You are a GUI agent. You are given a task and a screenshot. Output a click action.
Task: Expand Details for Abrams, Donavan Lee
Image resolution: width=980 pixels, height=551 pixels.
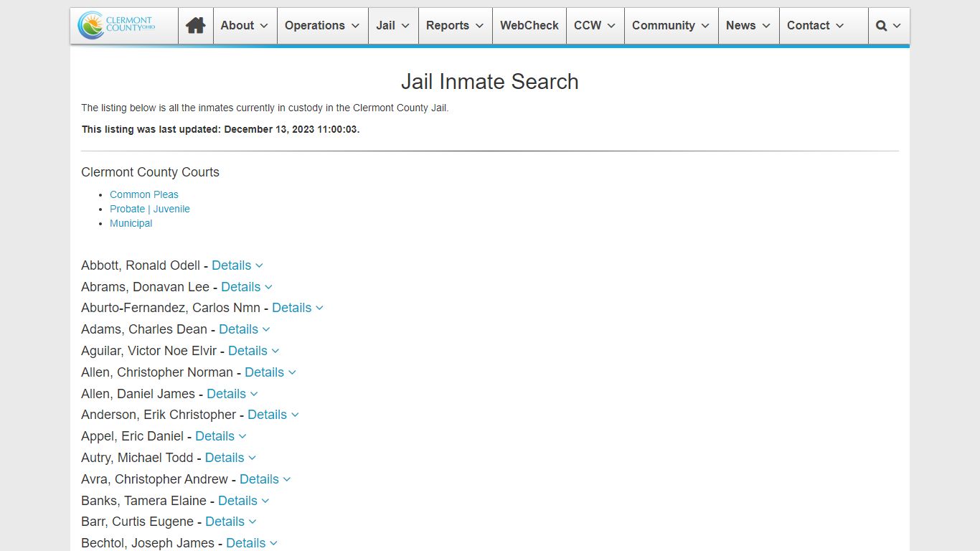point(247,287)
